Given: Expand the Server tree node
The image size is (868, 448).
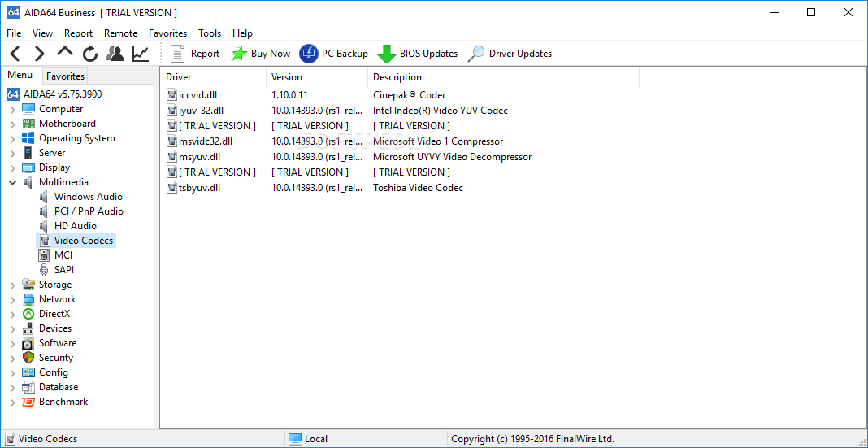Looking at the screenshot, I should pyautogui.click(x=13, y=154).
